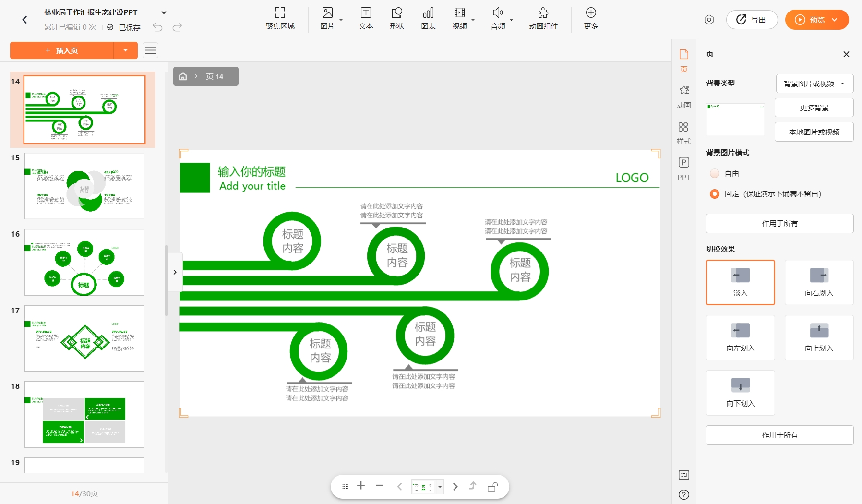Click the background image preview thumbnail
862x504 pixels.
(735, 120)
